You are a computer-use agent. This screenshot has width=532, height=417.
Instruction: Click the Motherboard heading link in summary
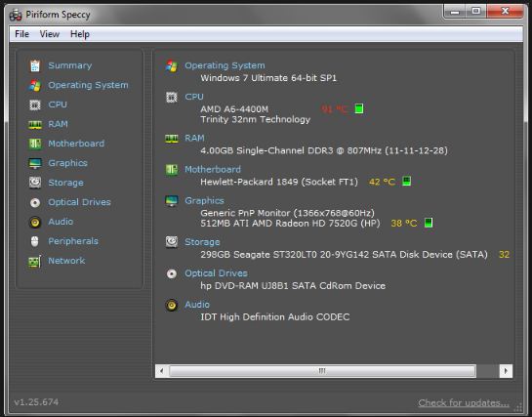click(x=213, y=169)
